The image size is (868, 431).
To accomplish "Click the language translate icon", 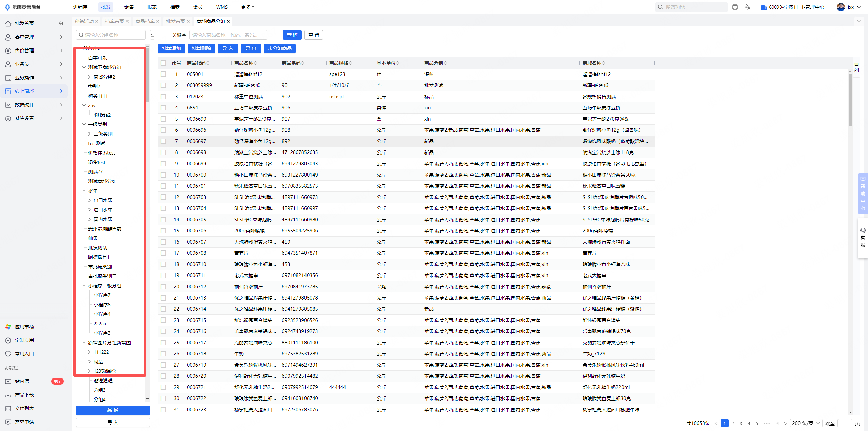I will (x=747, y=7).
